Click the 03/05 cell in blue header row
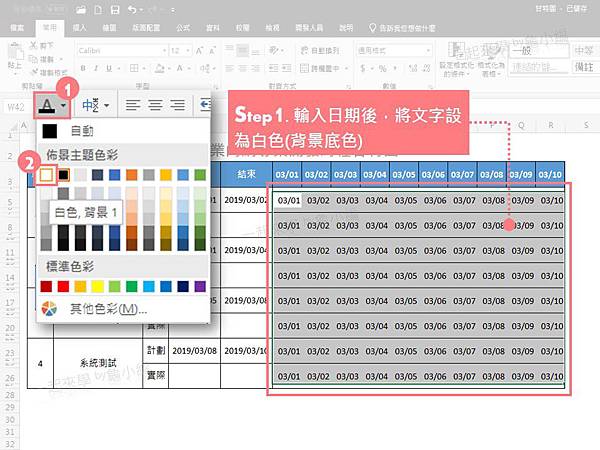The image size is (600, 450). (x=404, y=174)
